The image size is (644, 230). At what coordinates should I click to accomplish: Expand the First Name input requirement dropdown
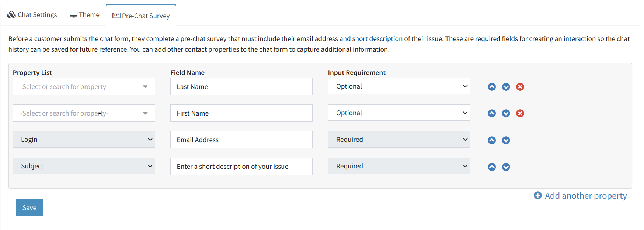pos(399,113)
